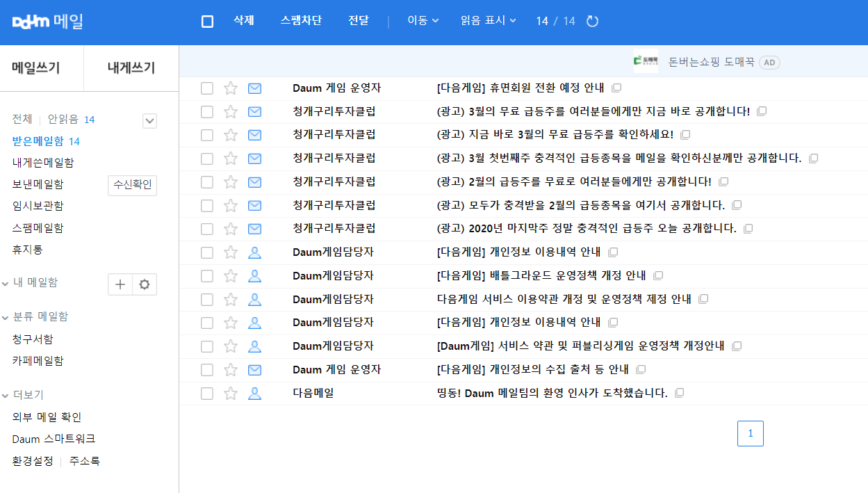The height and width of the screenshot is (493, 868).
Task: Click envelope icon of 2020년 마지막주 mail
Action: pos(255,229)
